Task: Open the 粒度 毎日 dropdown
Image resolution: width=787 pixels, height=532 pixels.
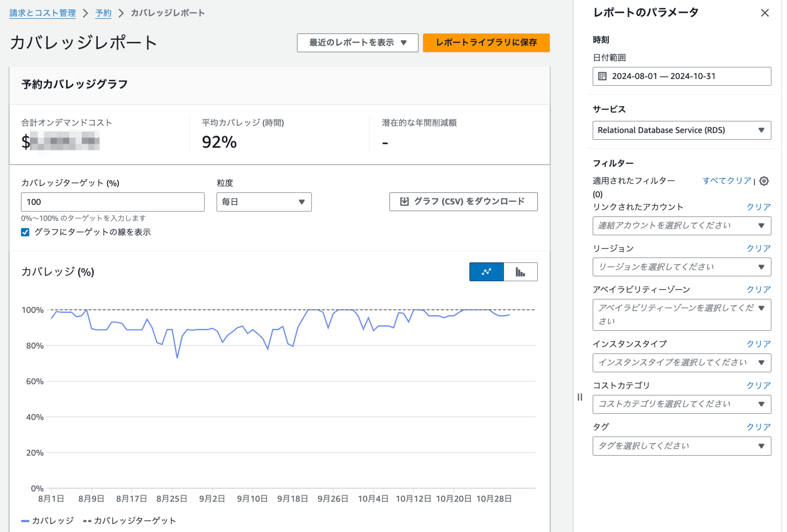Action: click(x=264, y=202)
